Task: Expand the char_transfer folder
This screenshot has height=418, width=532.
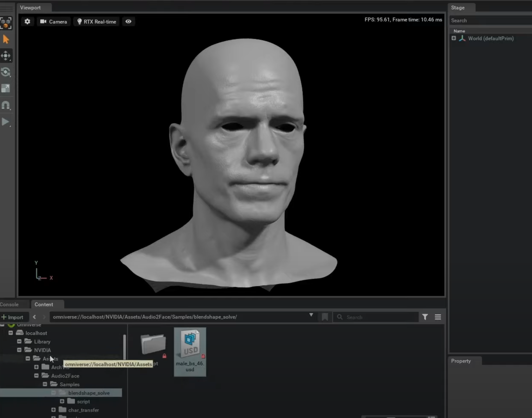Action: pyautogui.click(x=53, y=410)
